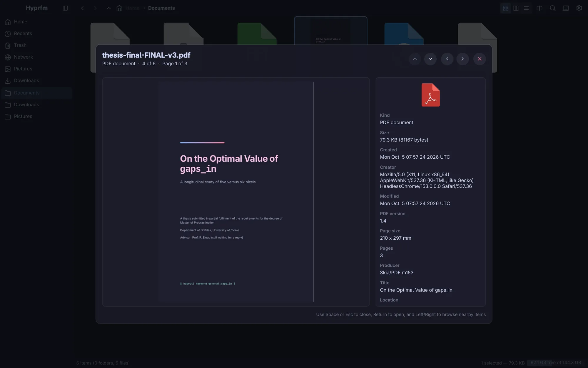Screen dimensions: 588x368
Task: Open Downloads entry with download-arrow icon
Action: [37, 81]
